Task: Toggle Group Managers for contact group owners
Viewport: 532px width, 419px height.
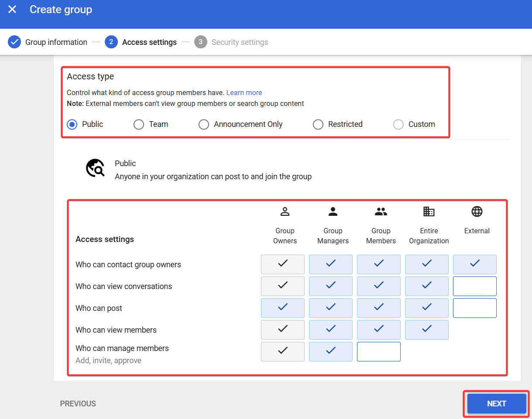Action: [x=331, y=264]
